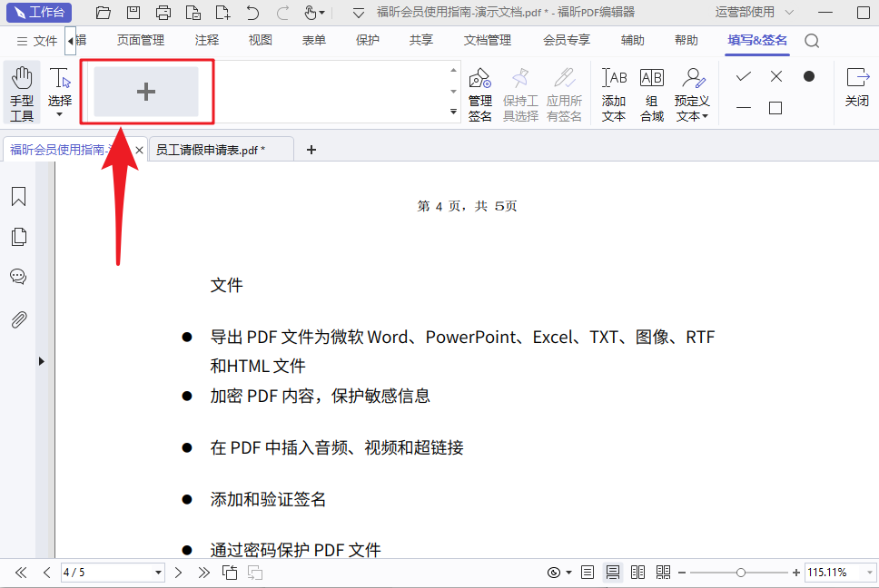Screen dimensions: 879x588
Task: Click the zoom slider handle
Action: [741, 573]
